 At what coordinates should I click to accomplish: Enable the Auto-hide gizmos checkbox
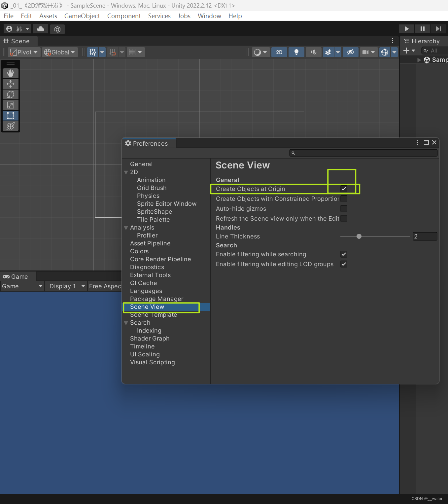343,208
